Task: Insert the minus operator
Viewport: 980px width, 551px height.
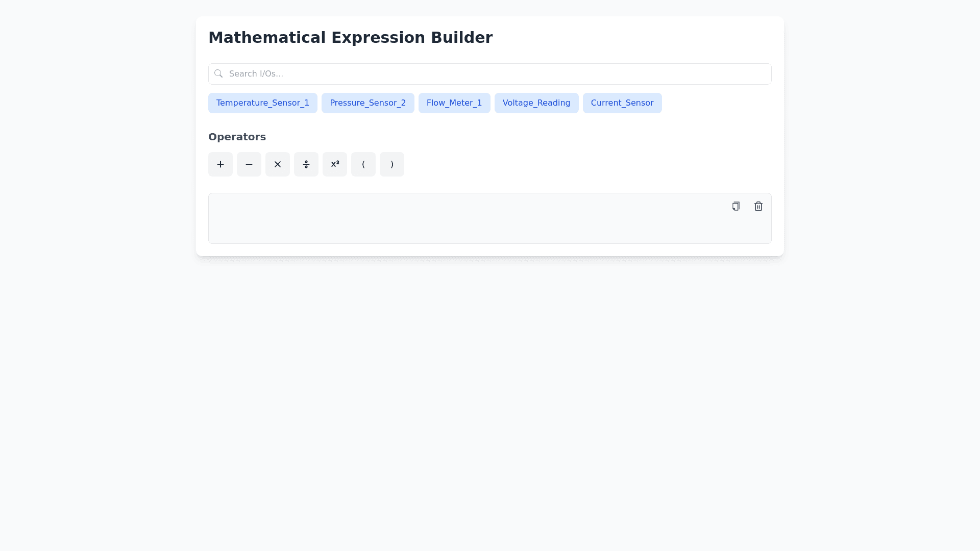Action: pos(249,164)
